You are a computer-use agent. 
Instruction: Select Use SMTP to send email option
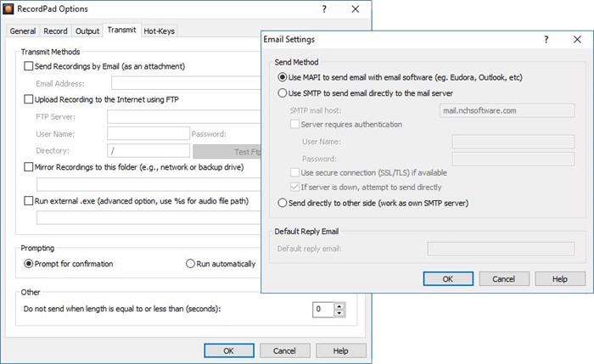283,92
